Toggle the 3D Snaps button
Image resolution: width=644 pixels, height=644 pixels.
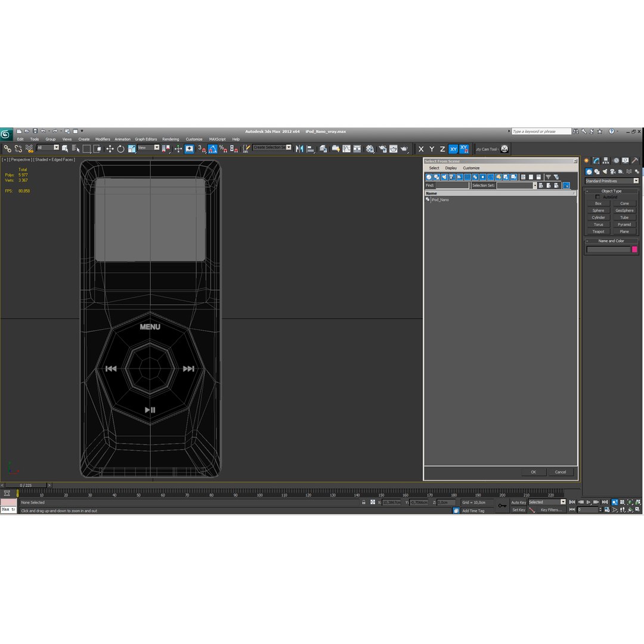pos(202,148)
